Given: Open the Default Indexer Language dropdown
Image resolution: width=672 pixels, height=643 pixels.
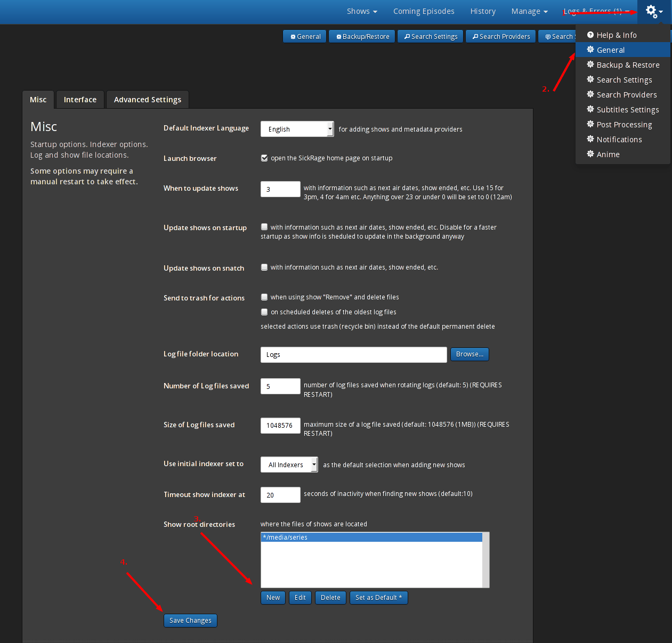Looking at the screenshot, I should tap(297, 129).
